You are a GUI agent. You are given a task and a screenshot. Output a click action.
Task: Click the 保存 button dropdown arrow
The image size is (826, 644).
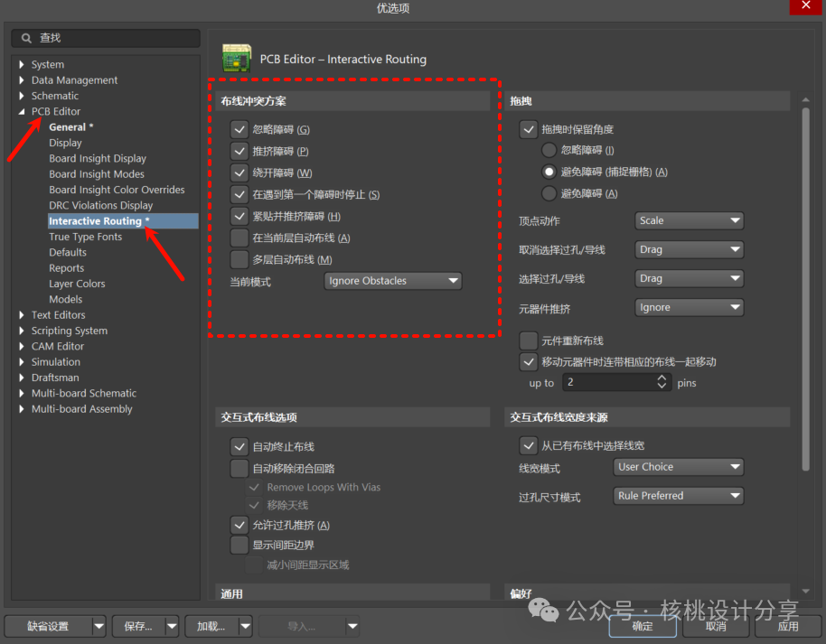[171, 626]
